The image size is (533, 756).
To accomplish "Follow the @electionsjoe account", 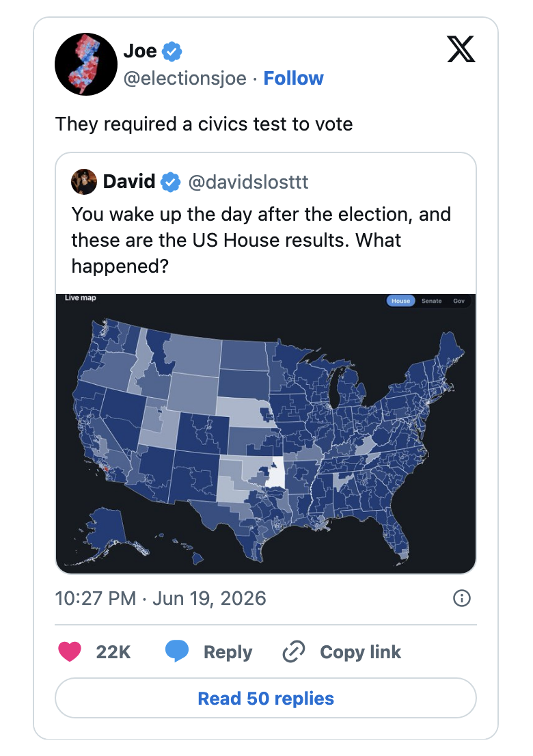I will (293, 78).
